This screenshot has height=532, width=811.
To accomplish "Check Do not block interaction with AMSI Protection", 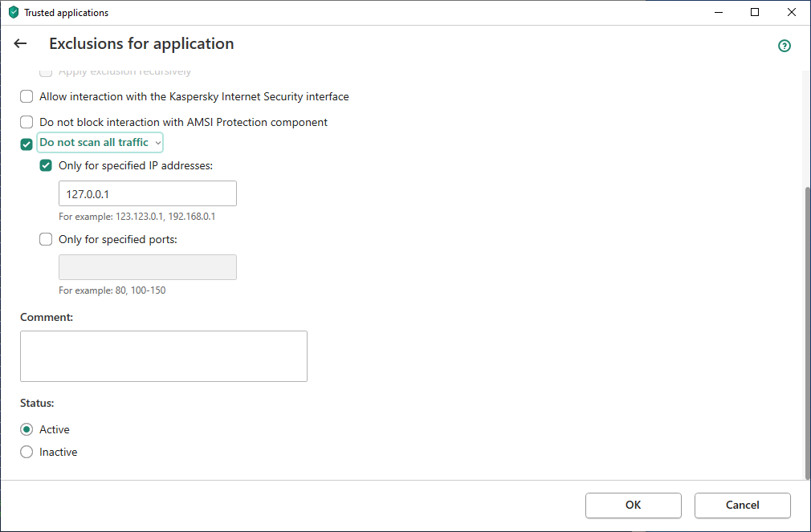I will 26,122.
